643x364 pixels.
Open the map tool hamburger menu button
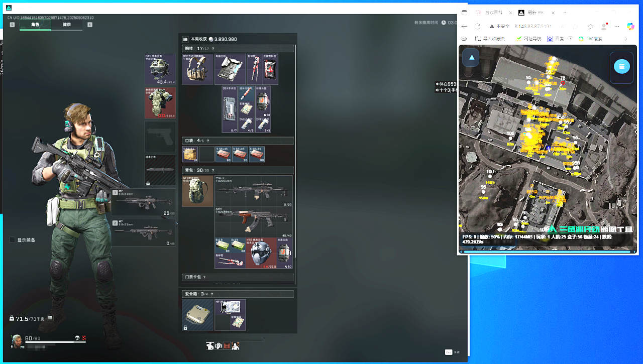point(621,66)
